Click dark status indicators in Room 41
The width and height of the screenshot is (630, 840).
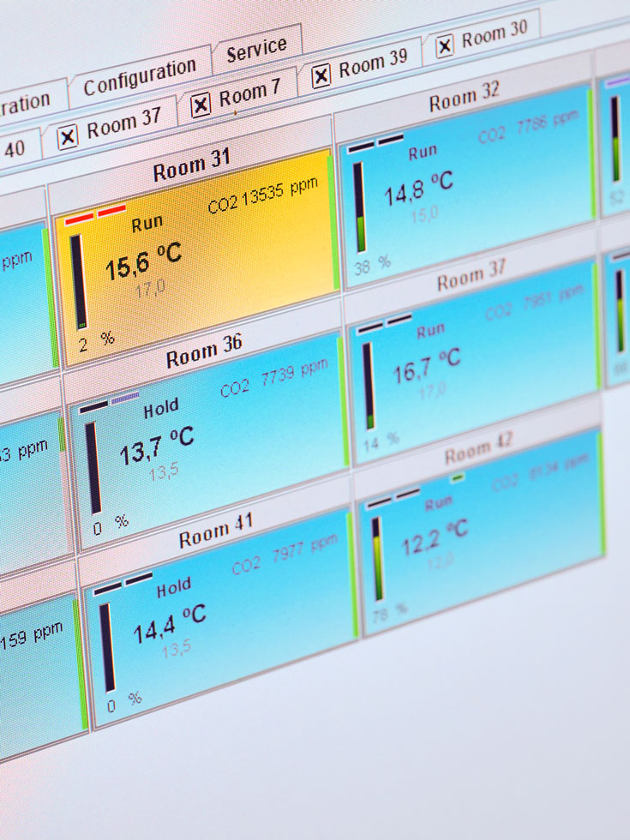coord(123,584)
